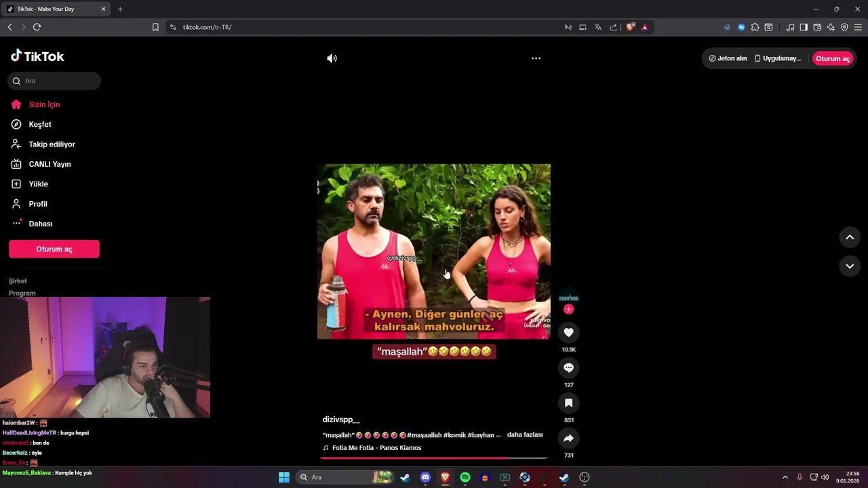
Task: Click the sidebar Oturum aç button
Action: tap(54, 249)
